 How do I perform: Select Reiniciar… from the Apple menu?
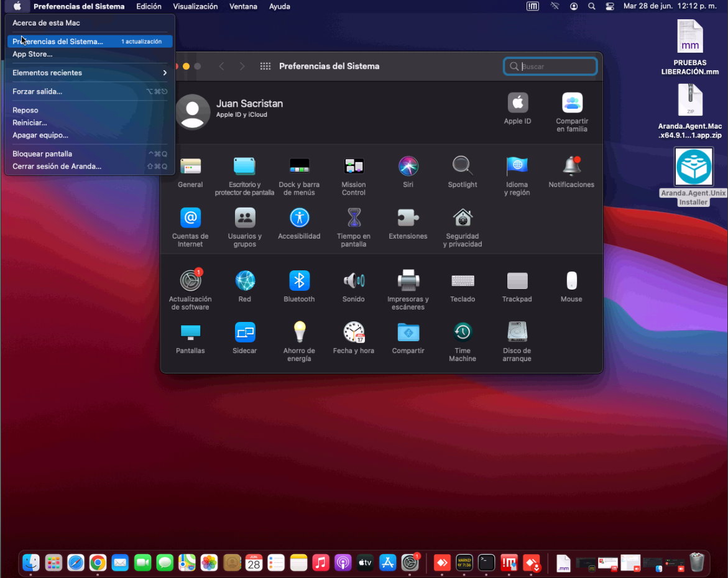tap(90, 122)
